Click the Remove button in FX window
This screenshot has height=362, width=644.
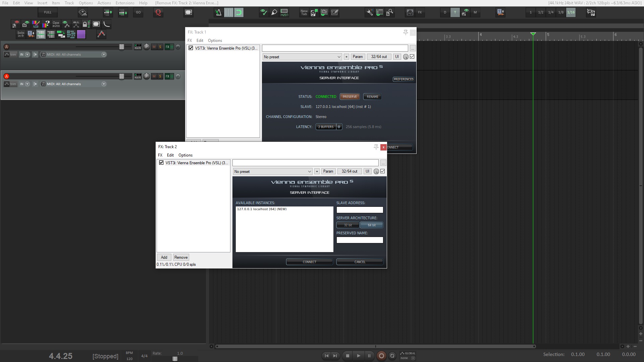(181, 257)
